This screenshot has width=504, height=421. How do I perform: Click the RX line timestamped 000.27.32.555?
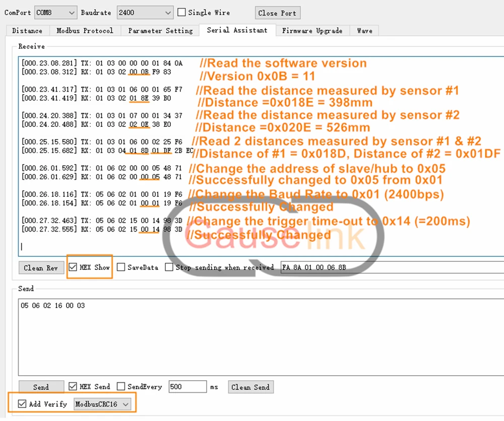pos(102,229)
